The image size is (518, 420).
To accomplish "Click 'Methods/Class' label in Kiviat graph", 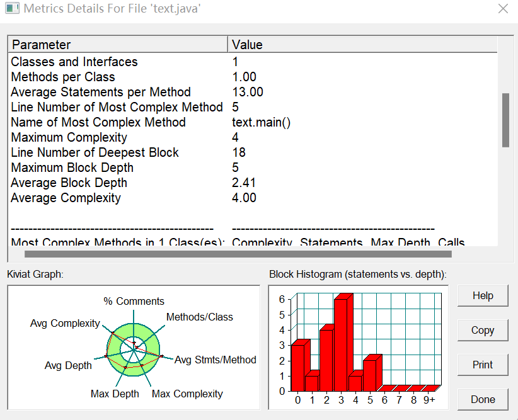I will coord(200,317).
